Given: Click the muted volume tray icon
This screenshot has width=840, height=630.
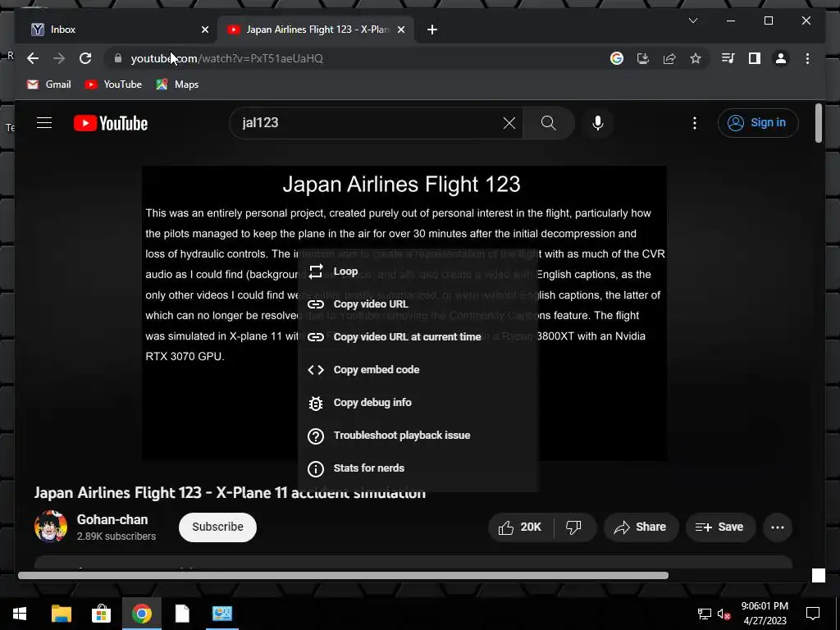Looking at the screenshot, I should 724,614.
